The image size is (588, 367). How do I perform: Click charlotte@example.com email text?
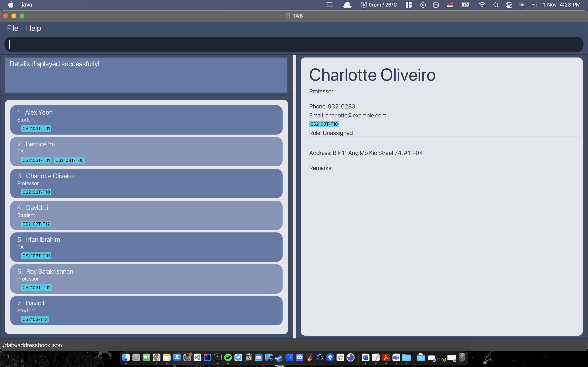[x=355, y=115]
